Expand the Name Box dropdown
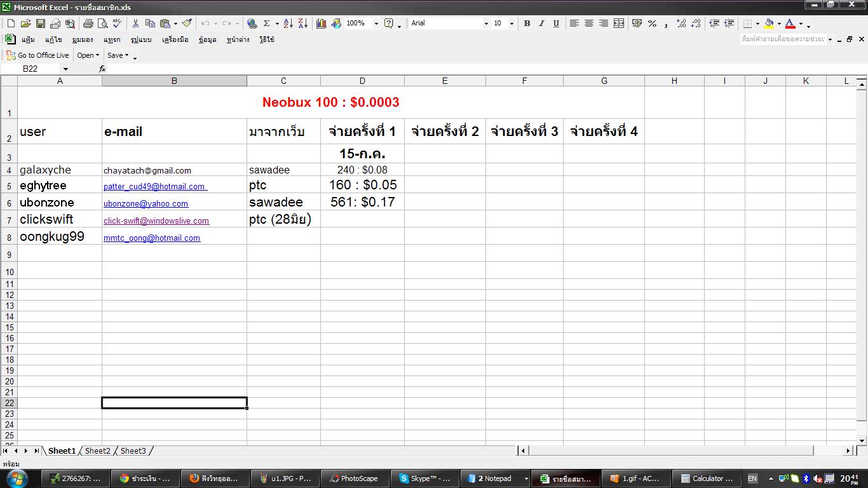 tap(65, 69)
